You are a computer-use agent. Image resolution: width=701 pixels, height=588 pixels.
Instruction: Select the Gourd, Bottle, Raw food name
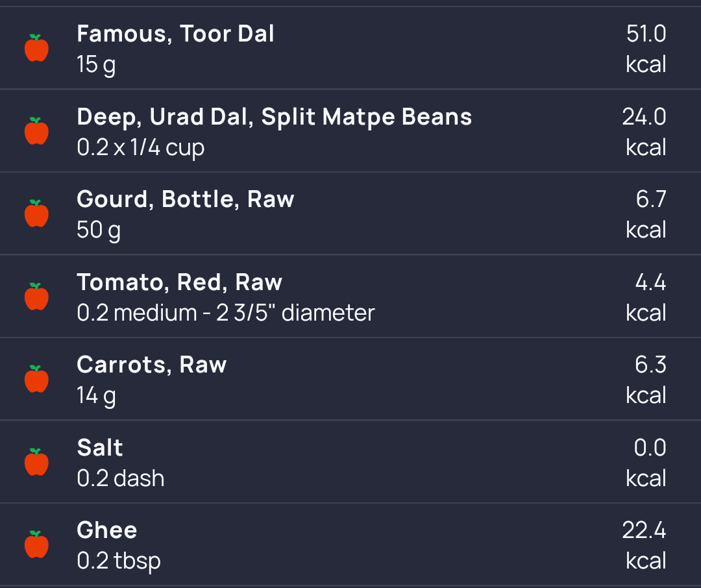[x=185, y=199]
